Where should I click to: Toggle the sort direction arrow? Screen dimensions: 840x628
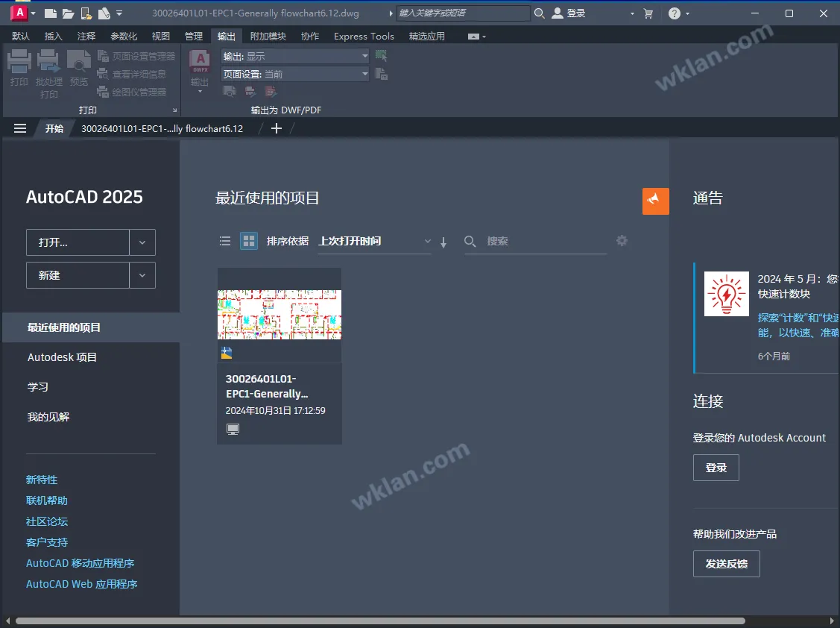pyautogui.click(x=443, y=242)
